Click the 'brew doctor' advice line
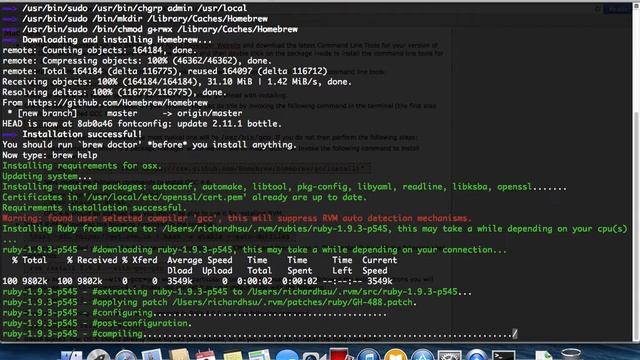Screen dimensions: 640x360 tap(149, 144)
